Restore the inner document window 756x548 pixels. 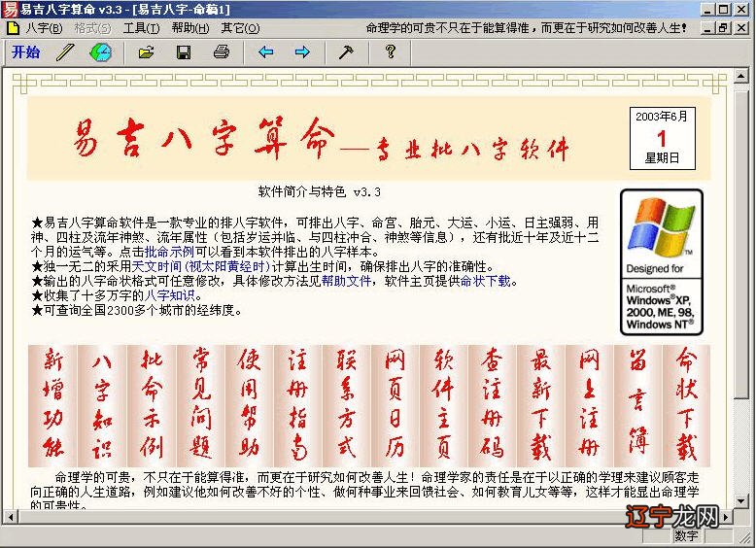[723, 28]
